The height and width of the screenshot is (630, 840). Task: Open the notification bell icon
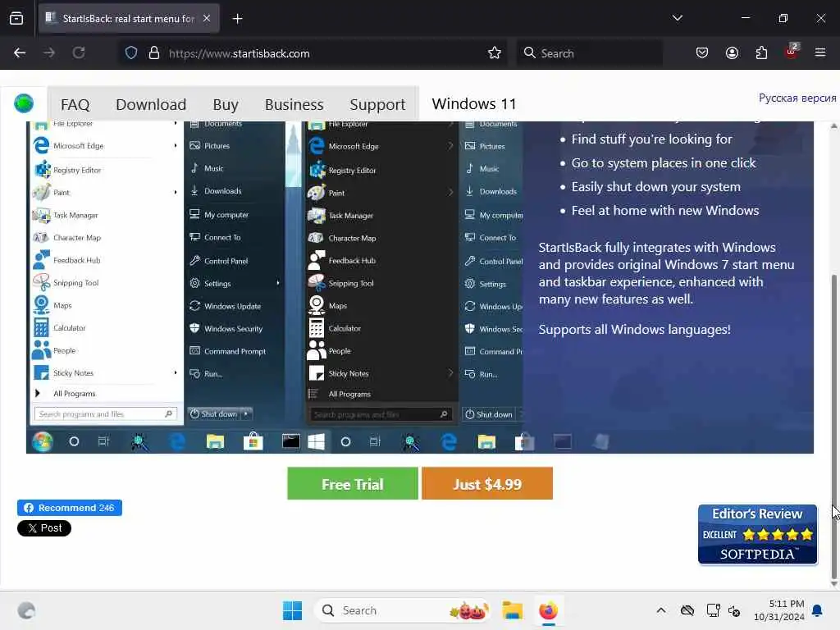[x=818, y=610]
